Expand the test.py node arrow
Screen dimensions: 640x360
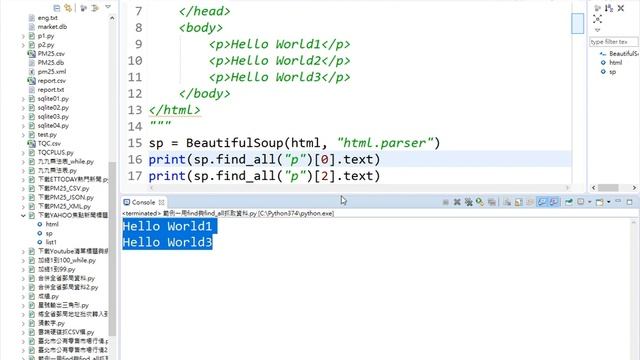pyautogui.click(x=23, y=135)
